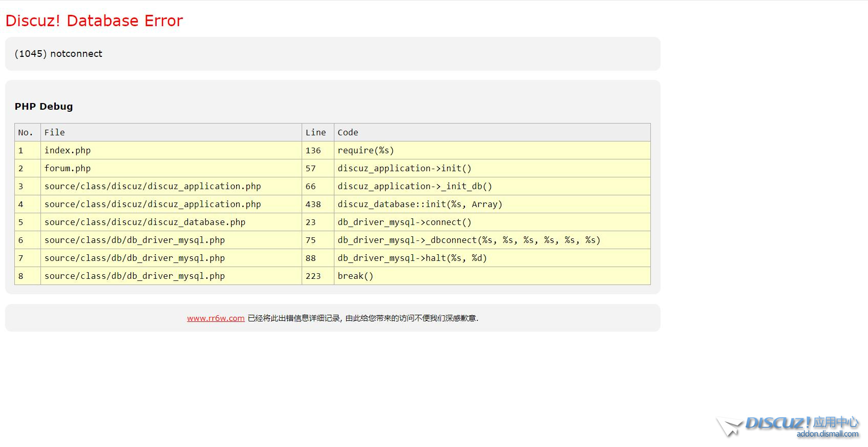The width and height of the screenshot is (868, 447).
Task: Select line number 23
Action: [318, 222]
